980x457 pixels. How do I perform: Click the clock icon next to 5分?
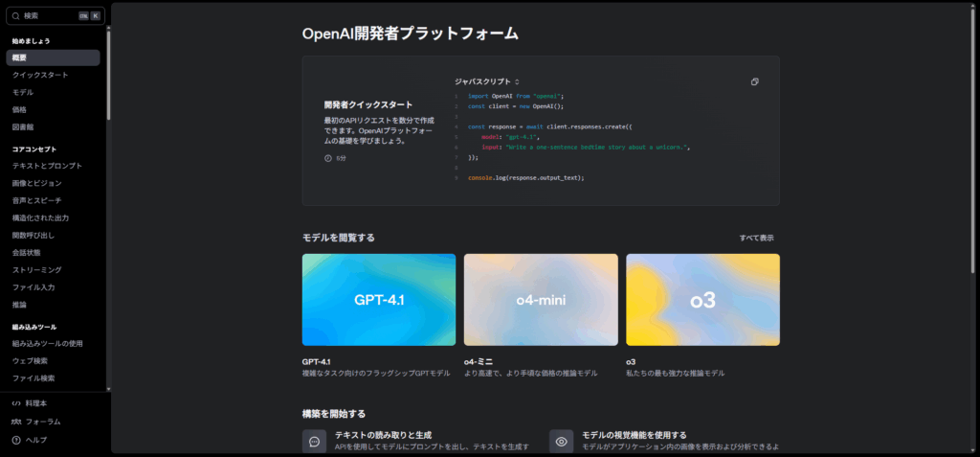327,158
